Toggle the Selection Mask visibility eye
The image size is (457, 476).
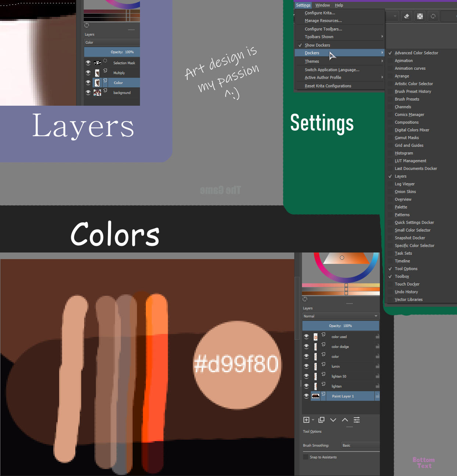pos(88,63)
